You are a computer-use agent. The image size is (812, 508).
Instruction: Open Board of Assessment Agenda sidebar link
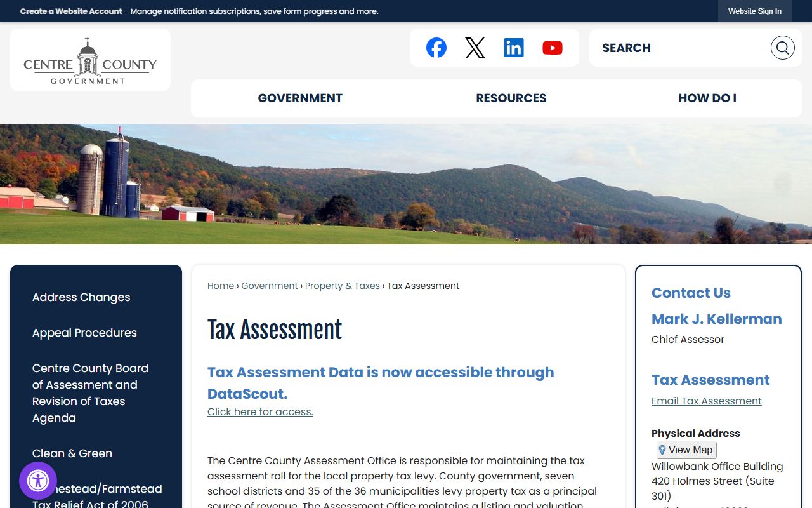click(90, 393)
